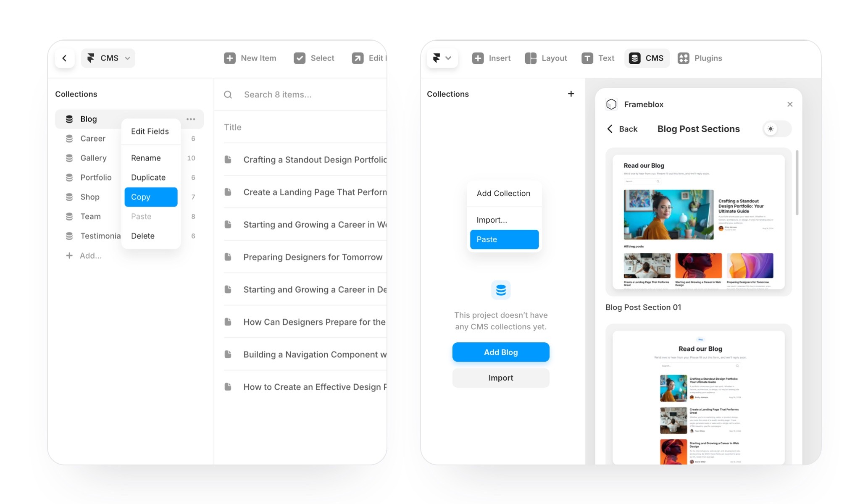Enable Select mode in the CMS toolbar

pos(314,58)
